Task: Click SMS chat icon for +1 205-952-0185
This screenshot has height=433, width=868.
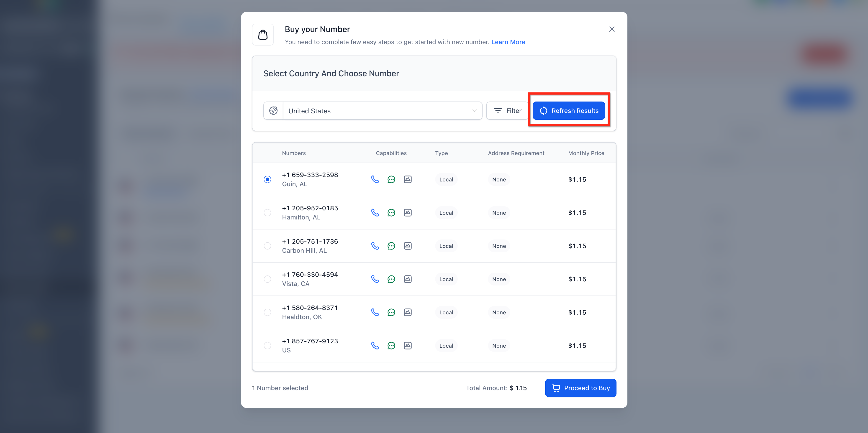Action: click(391, 213)
